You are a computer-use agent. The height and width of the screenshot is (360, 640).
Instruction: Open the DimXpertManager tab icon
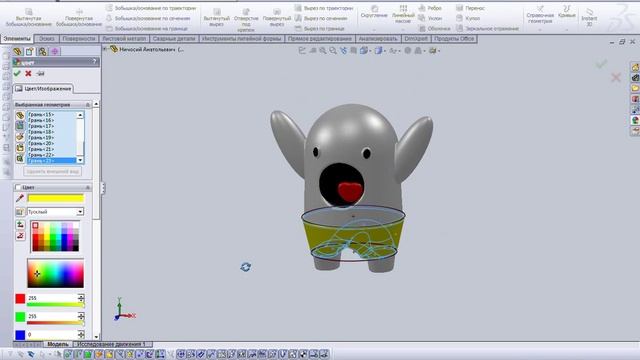55,51
